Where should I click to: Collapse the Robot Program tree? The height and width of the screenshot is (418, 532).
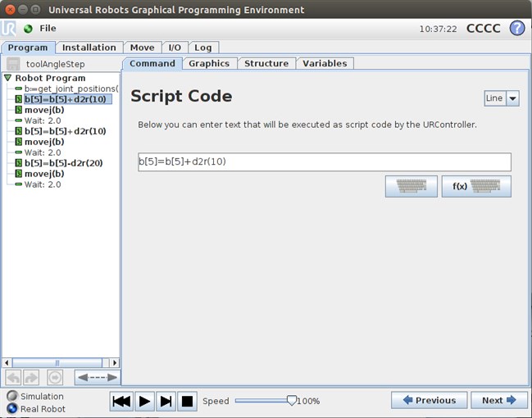(8, 78)
